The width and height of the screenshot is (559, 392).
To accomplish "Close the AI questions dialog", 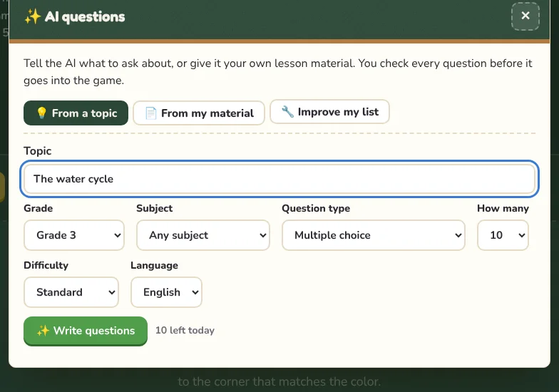I will 525,16.
